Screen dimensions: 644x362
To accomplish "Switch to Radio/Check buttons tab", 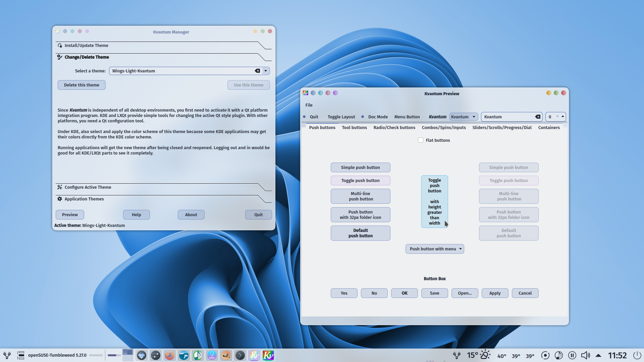I will (394, 127).
